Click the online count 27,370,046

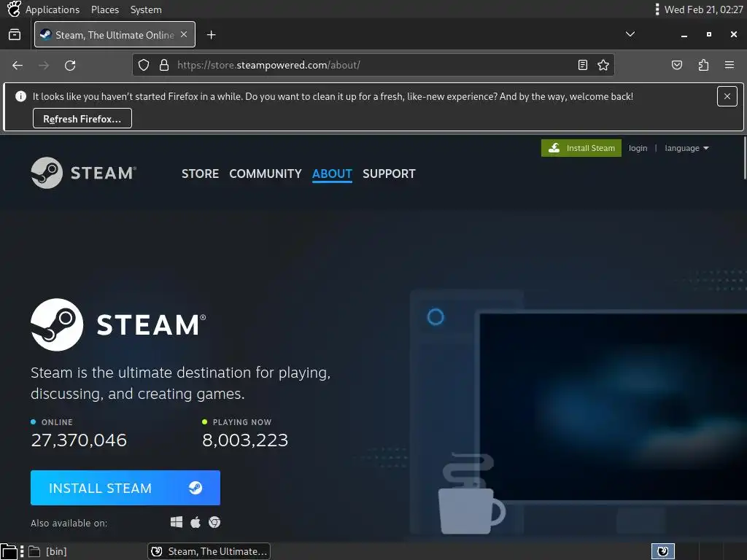click(79, 440)
